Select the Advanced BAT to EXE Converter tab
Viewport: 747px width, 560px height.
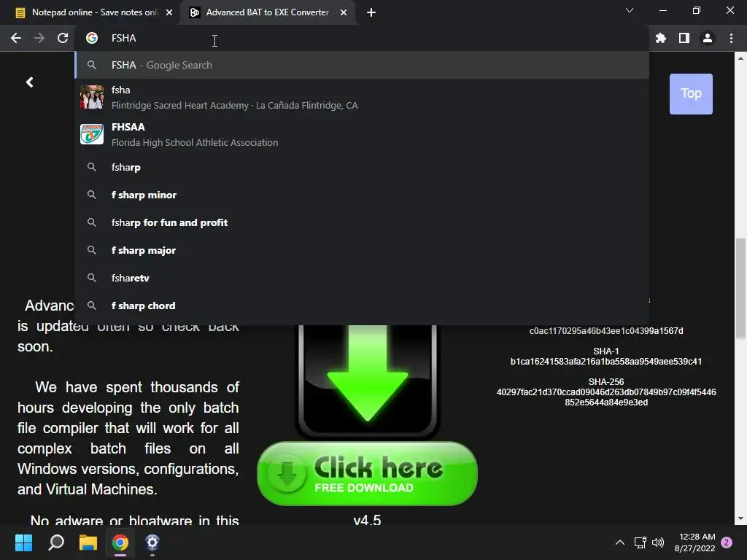click(268, 12)
